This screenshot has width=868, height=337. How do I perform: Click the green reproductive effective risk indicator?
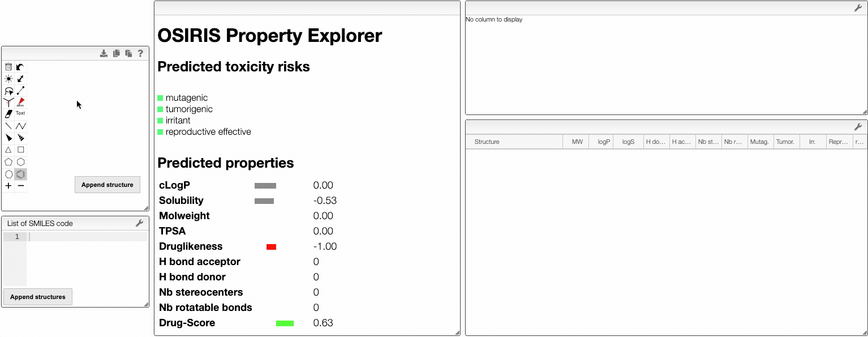(160, 132)
